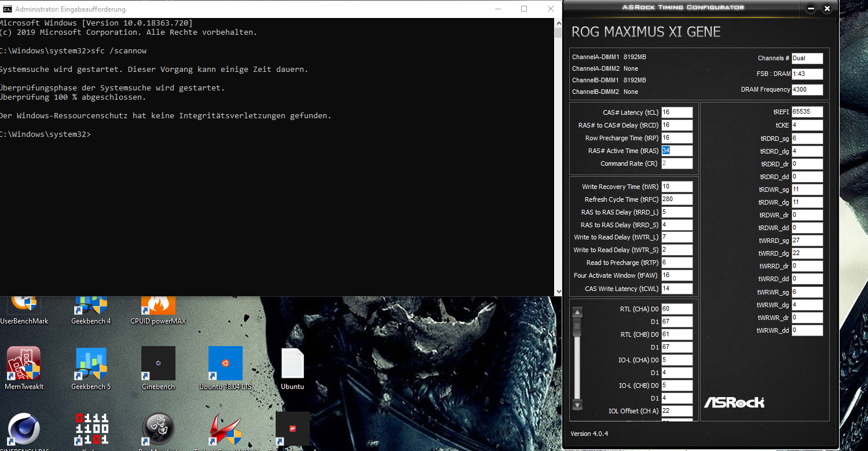Click the Version 4.0.4 text
The height and width of the screenshot is (451, 868).
pos(589,434)
